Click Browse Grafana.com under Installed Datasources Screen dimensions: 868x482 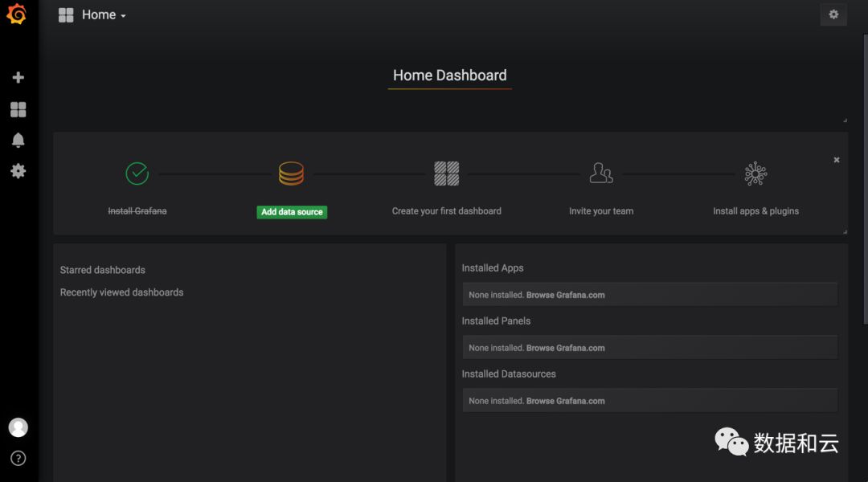pos(565,401)
